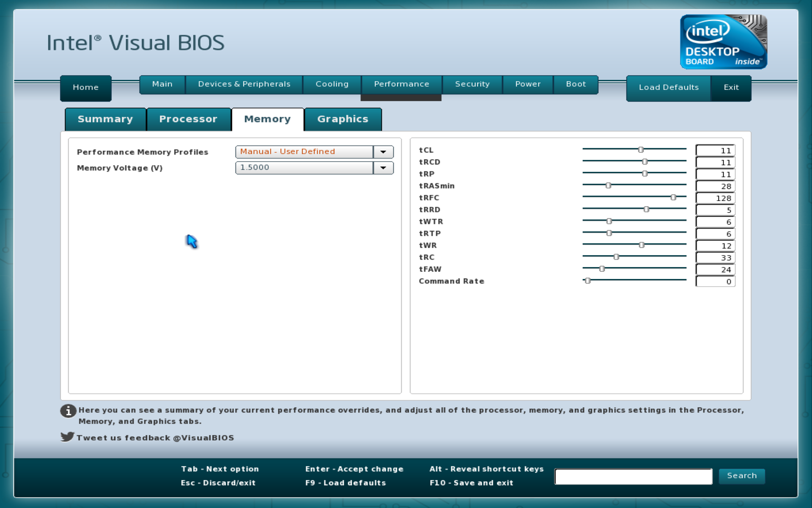Open the Main menu tab
This screenshot has height=508, width=812.
162,84
